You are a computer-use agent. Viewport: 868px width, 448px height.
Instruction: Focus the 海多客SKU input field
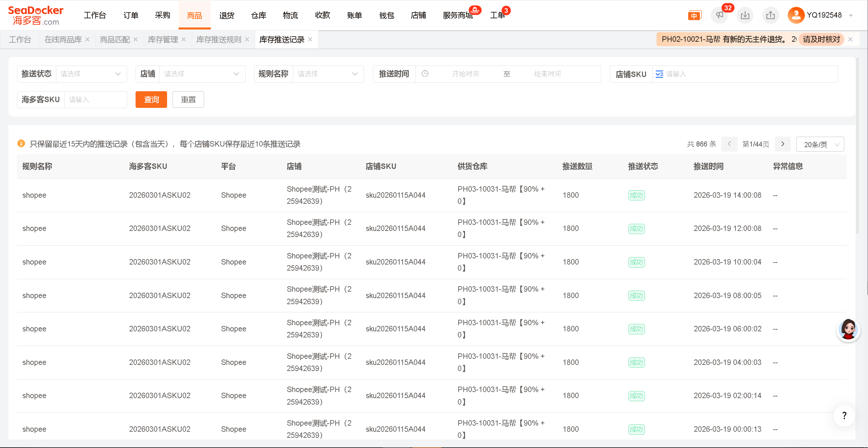click(x=95, y=99)
